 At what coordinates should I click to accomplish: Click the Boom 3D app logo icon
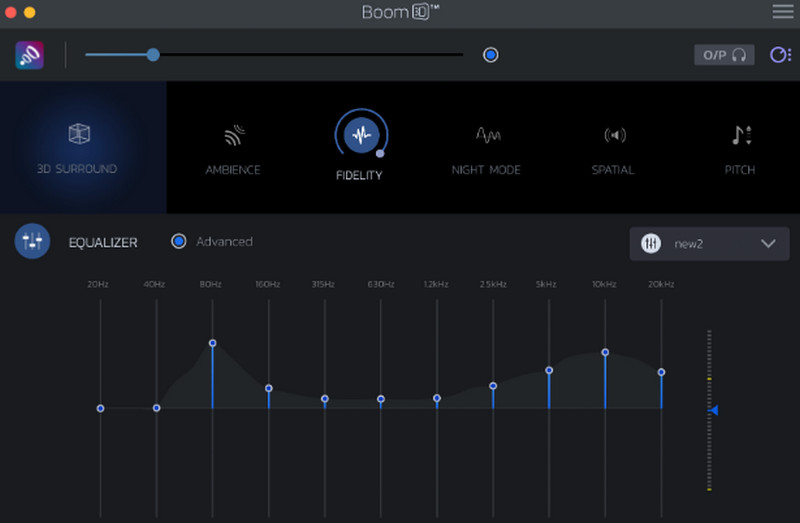point(30,55)
